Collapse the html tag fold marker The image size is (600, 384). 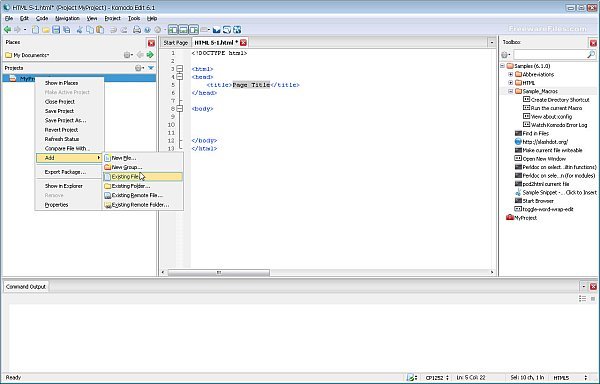pyautogui.click(x=179, y=69)
